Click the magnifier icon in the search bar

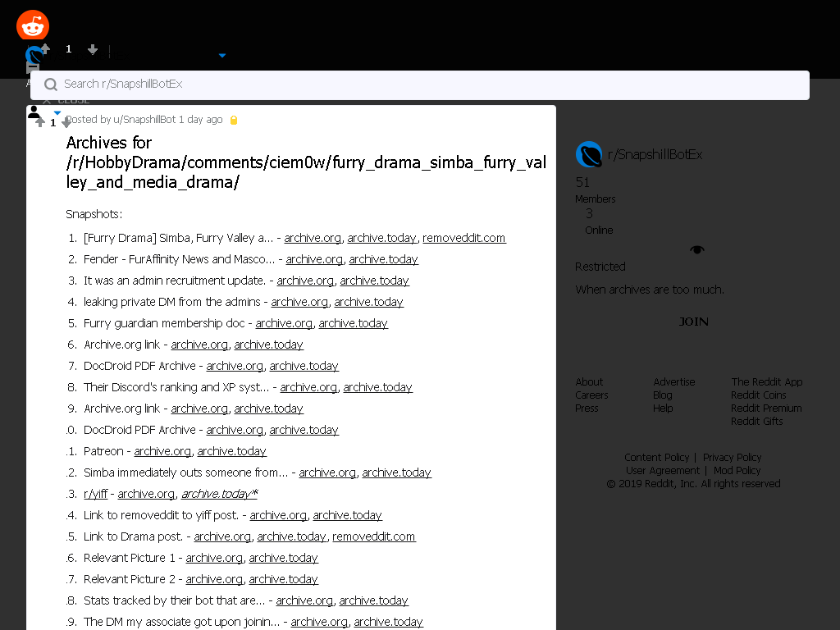tap(51, 84)
